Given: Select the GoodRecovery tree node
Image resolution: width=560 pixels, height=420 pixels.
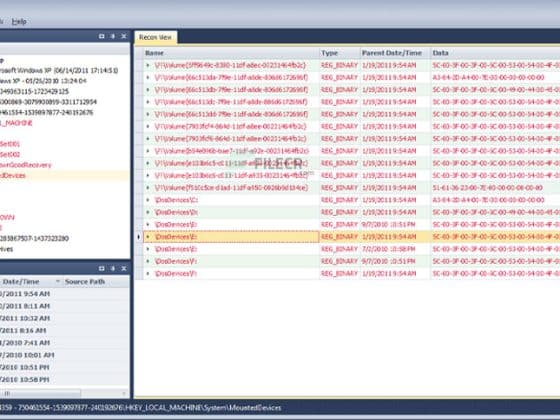Looking at the screenshot, I should (x=26, y=165).
